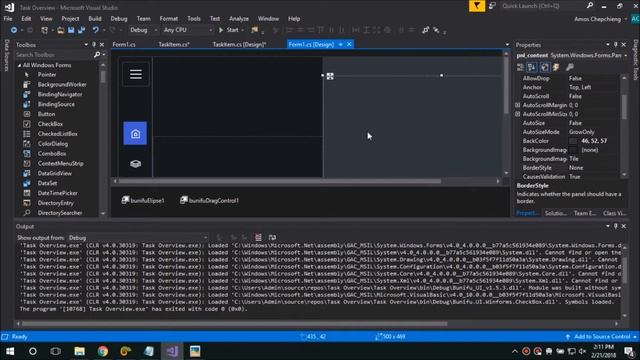Click the Properties page icon

[x=545, y=67]
